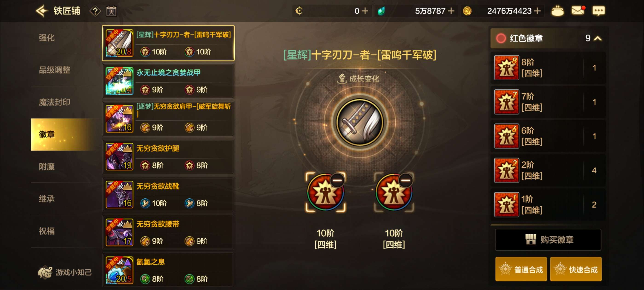Image resolution: width=644 pixels, height=290 pixels.
Task: Click the 普通合成 button
Action: (521, 269)
